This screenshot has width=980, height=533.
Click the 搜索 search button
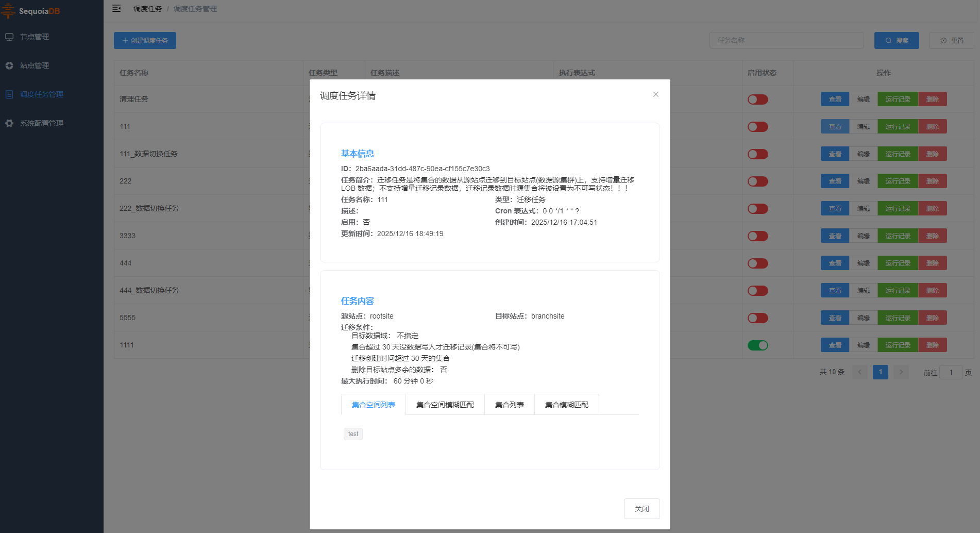pos(897,40)
